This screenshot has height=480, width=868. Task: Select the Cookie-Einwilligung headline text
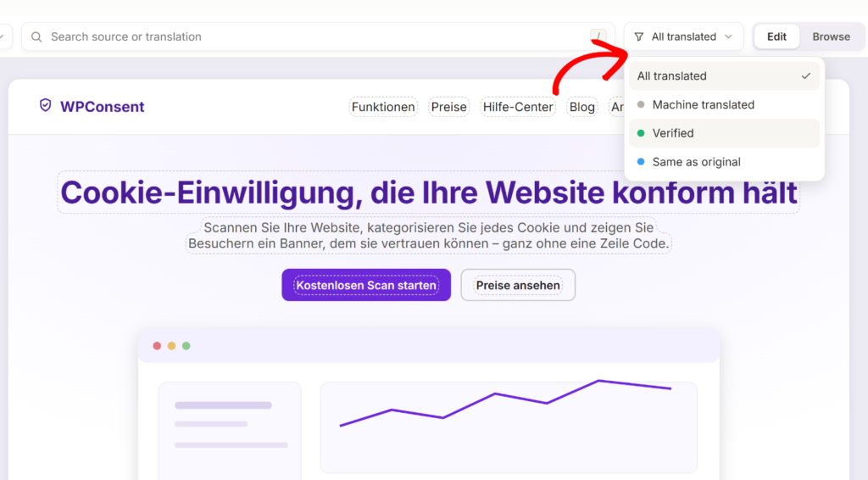[428, 193]
